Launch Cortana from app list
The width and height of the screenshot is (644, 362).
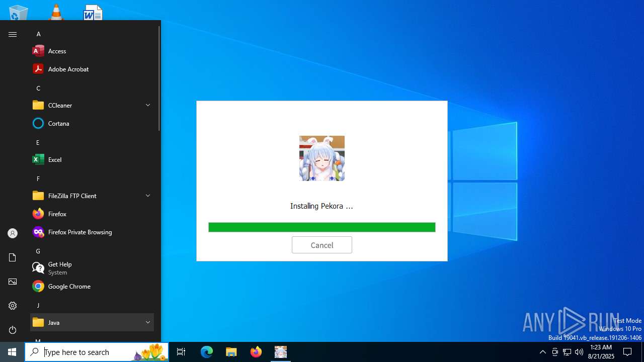tap(92, 123)
